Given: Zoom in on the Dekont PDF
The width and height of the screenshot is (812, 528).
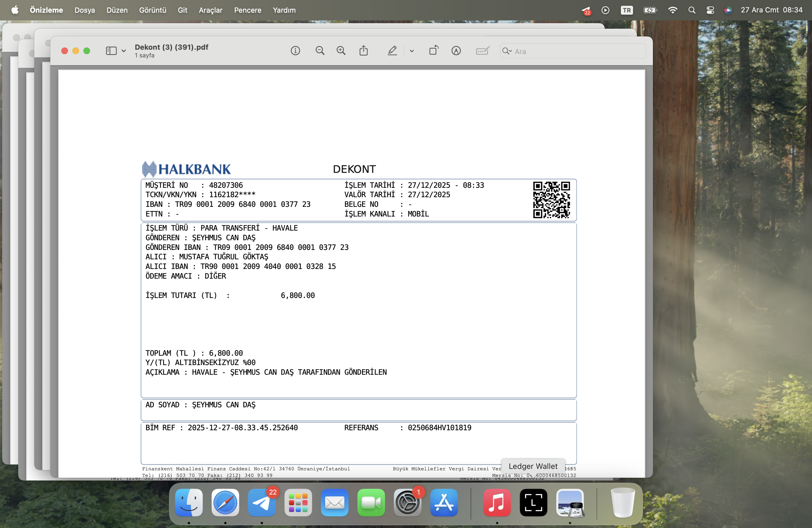Looking at the screenshot, I should [x=341, y=51].
